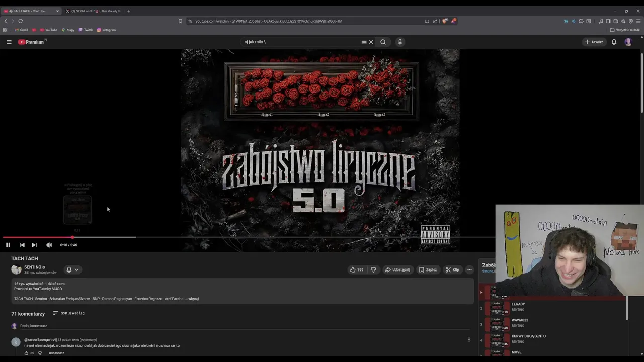Clear the YouTube search text
Image resolution: width=644 pixels, height=362 pixels.
tap(371, 42)
